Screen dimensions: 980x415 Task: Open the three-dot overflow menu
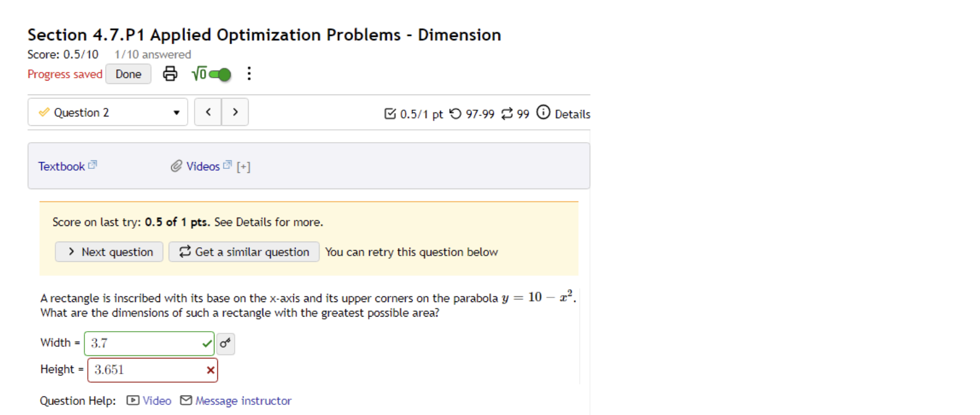(249, 73)
